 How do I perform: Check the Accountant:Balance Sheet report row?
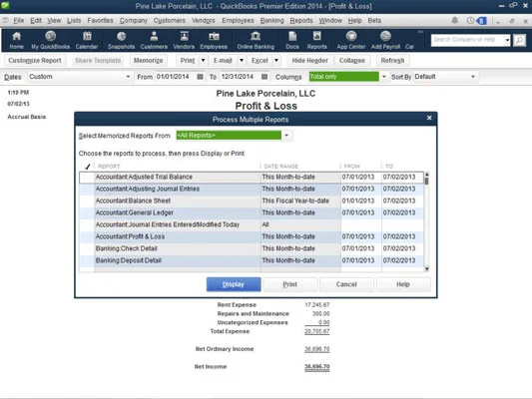click(x=87, y=200)
